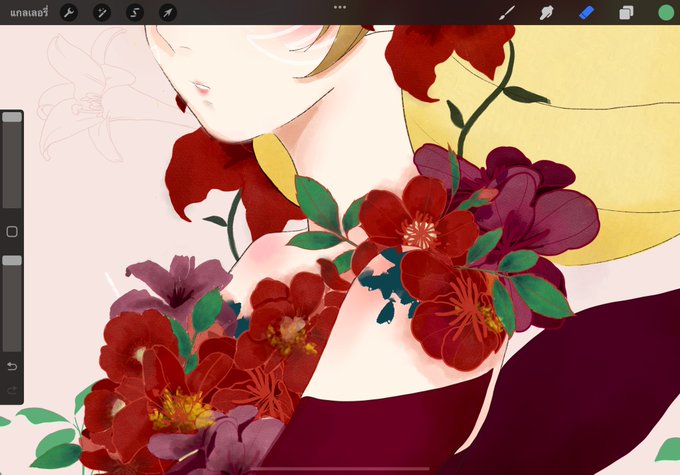Open the Actions wrench menu
The image size is (680, 475).
pyautogui.click(x=69, y=13)
